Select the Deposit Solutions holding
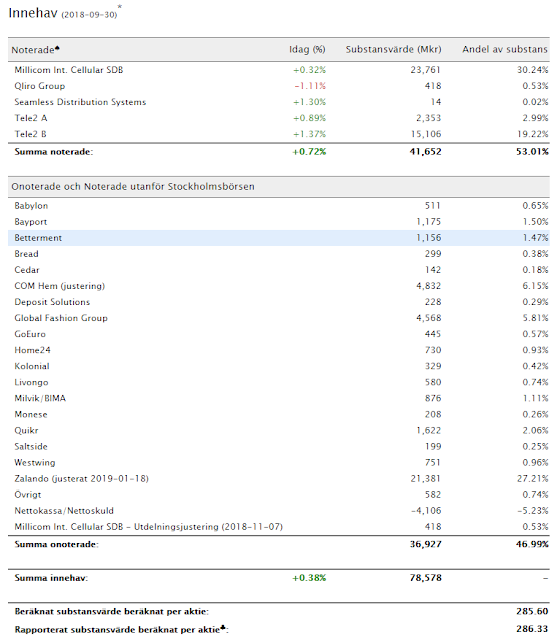 pos(279,302)
